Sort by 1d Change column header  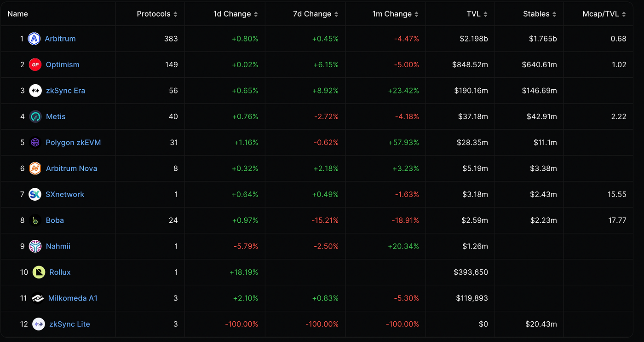pyautogui.click(x=236, y=14)
